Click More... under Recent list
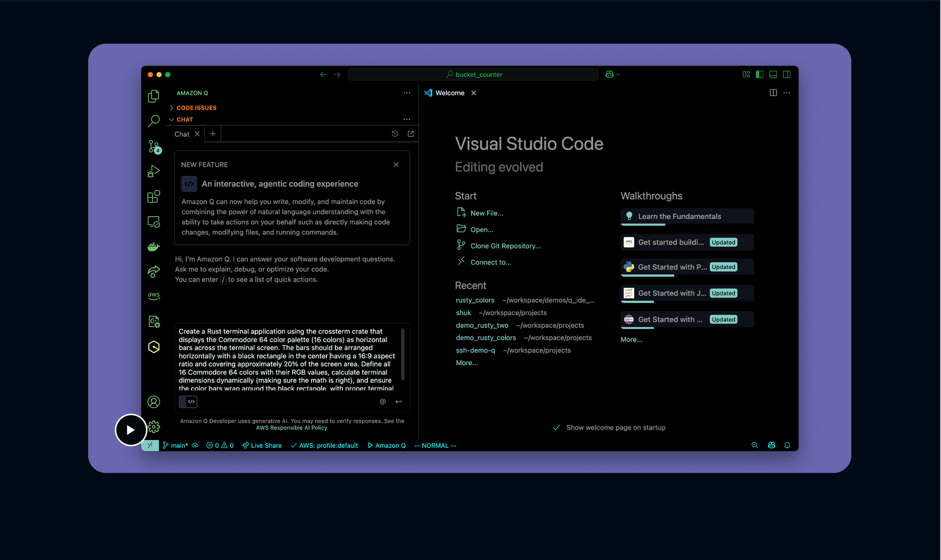Screen dimensions: 941x560 467,363
